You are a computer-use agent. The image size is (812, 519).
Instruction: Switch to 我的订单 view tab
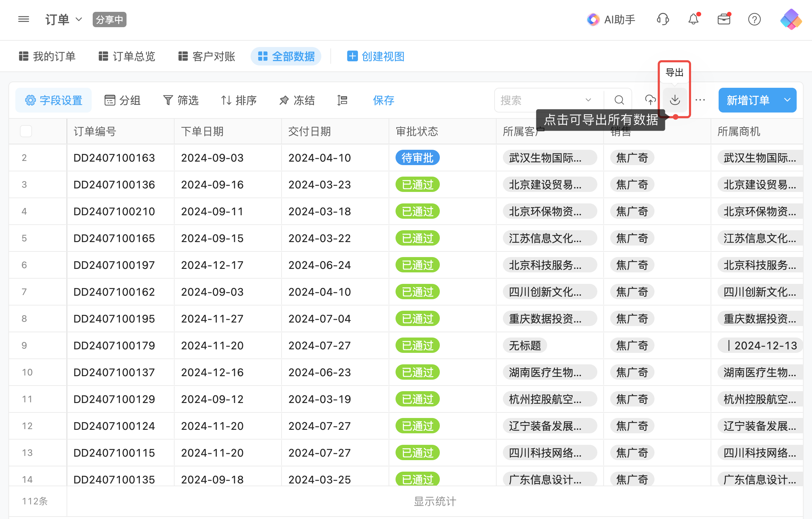(47, 56)
